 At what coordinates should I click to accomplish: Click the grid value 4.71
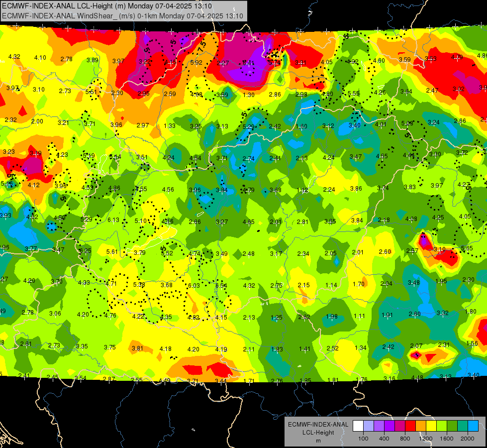pyautogui.click(x=111, y=284)
